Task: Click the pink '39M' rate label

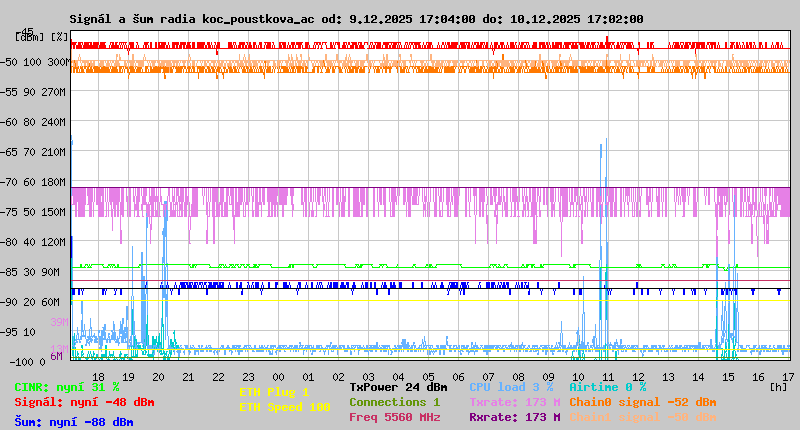Action: pyautogui.click(x=59, y=322)
